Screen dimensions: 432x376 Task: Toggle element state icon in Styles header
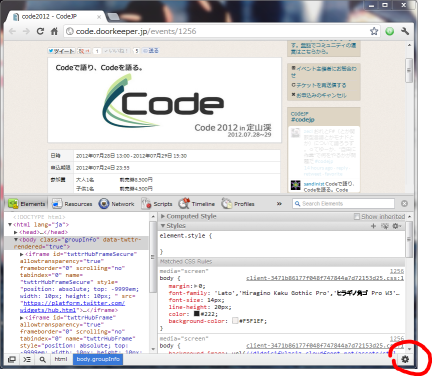385,226
